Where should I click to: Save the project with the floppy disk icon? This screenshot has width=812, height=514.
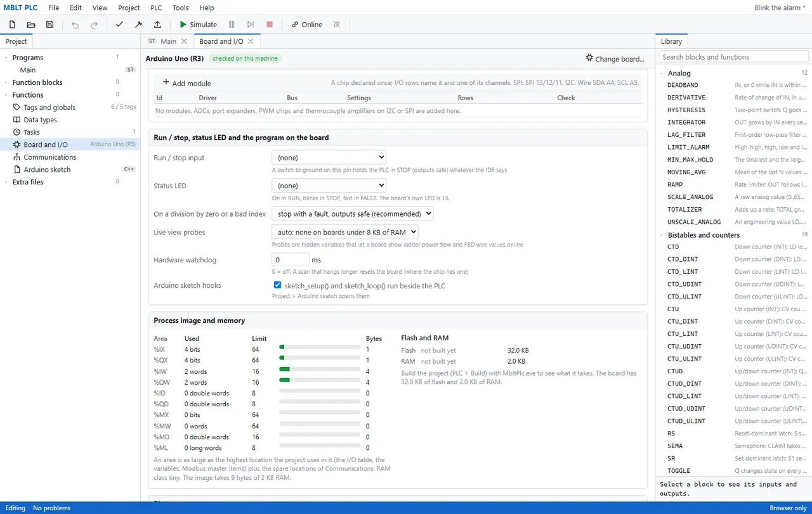[x=50, y=25]
